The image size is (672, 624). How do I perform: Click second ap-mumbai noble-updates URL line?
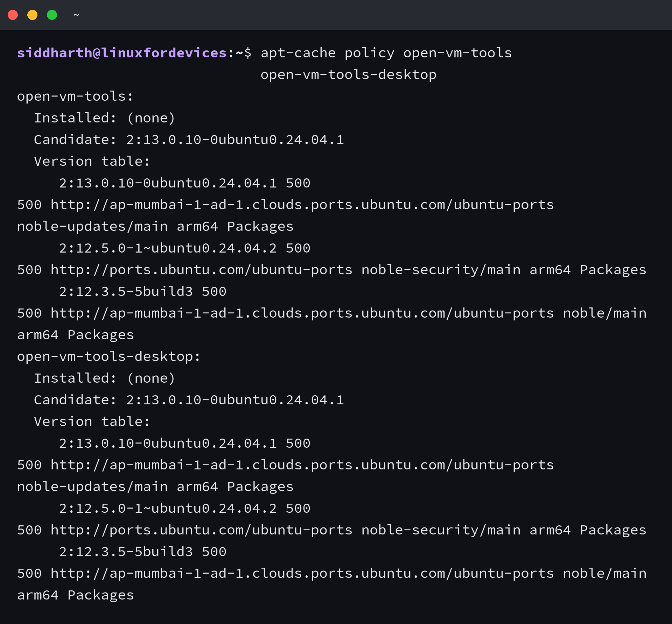coord(286,465)
